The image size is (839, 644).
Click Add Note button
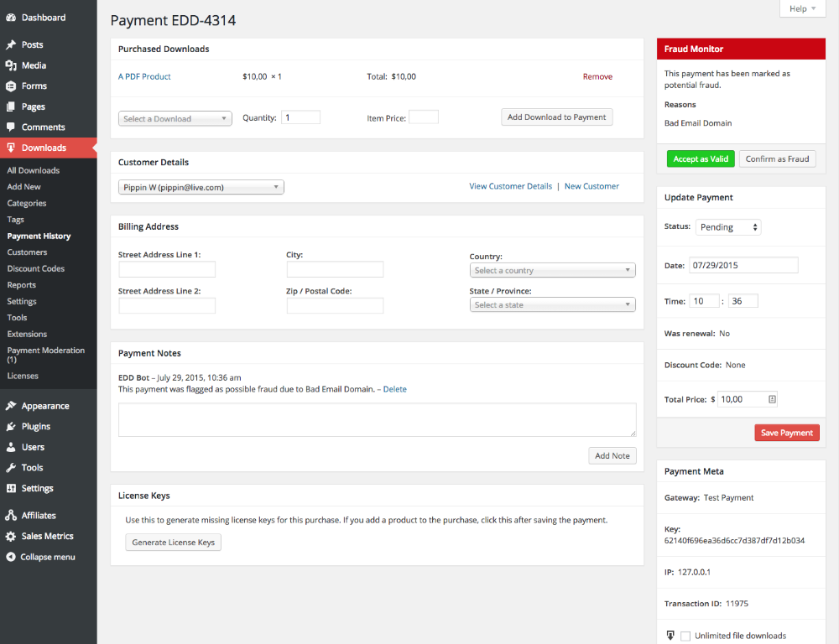(x=612, y=455)
